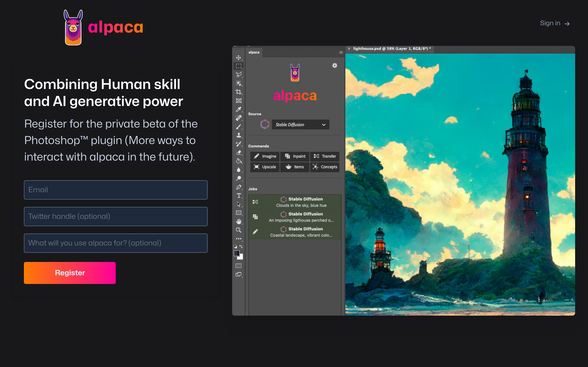Open alpaca plugin settings gear

(x=335, y=66)
